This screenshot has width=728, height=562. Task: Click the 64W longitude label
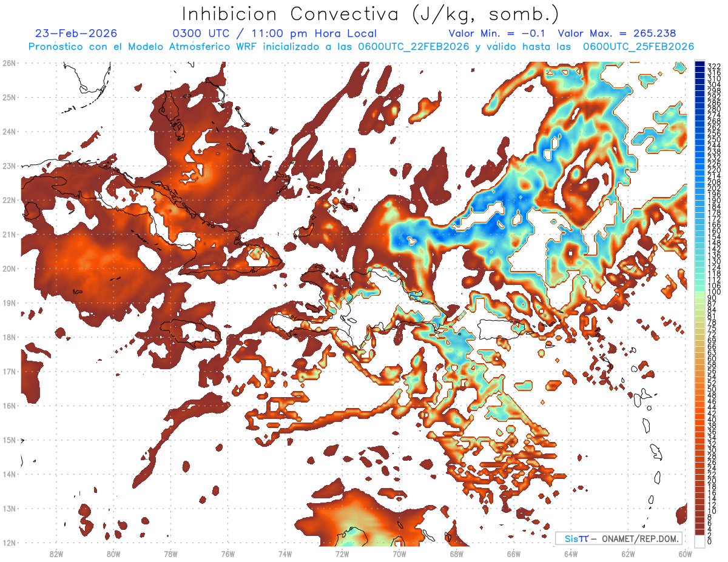tap(571, 554)
